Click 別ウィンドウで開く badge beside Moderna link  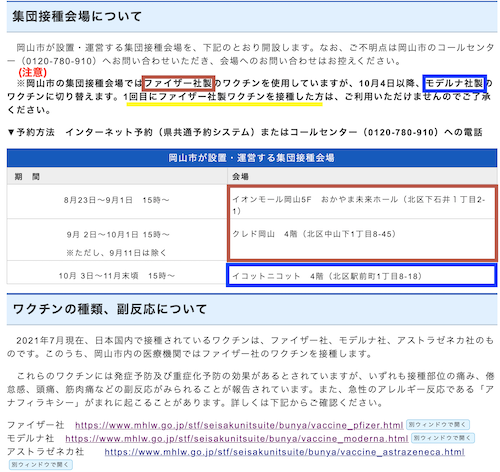click(443, 438)
